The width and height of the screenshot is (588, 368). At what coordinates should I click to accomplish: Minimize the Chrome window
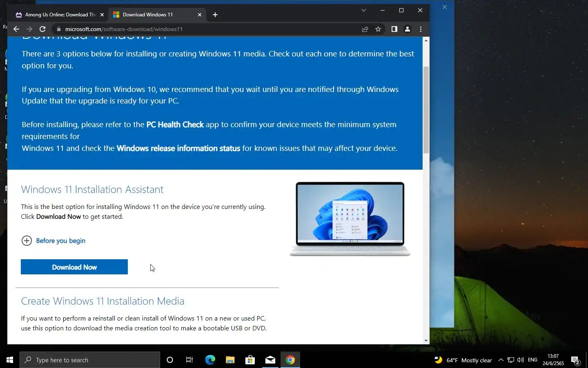point(383,10)
